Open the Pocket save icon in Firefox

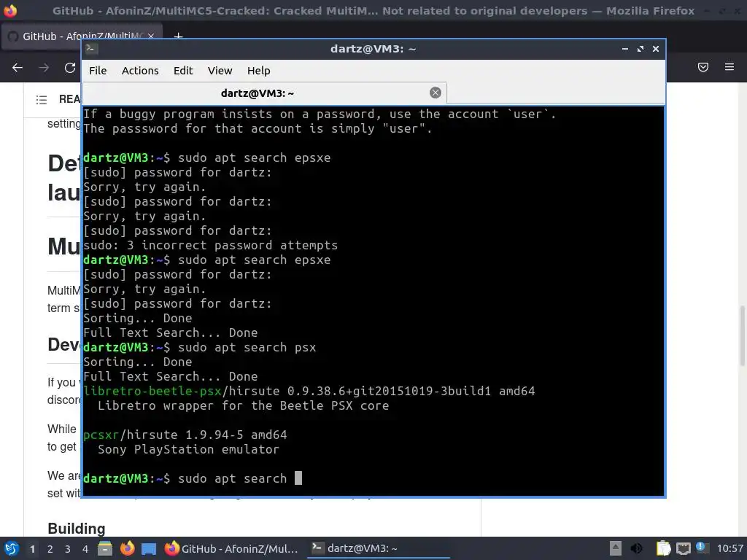703,67
